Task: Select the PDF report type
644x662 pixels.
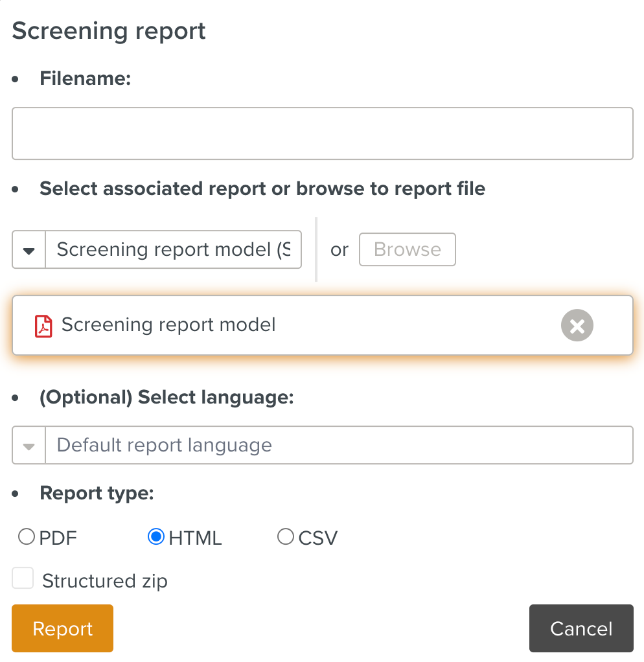Action: (26, 536)
